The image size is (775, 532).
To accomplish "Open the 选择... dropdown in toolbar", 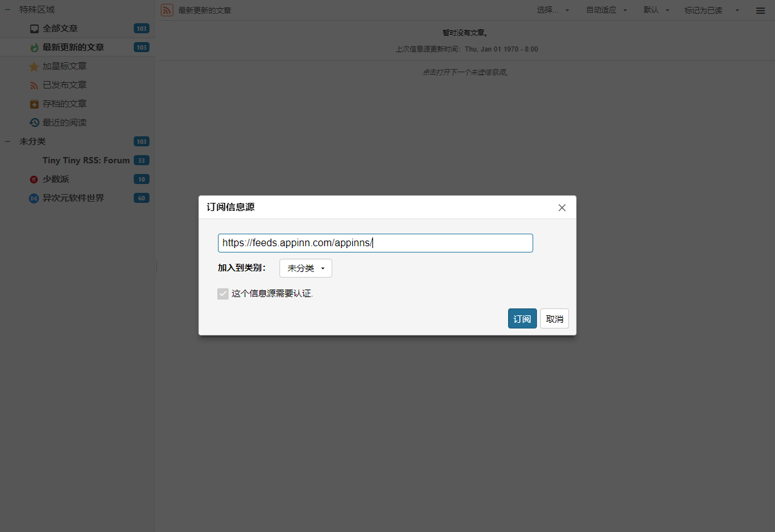I will click(x=553, y=10).
